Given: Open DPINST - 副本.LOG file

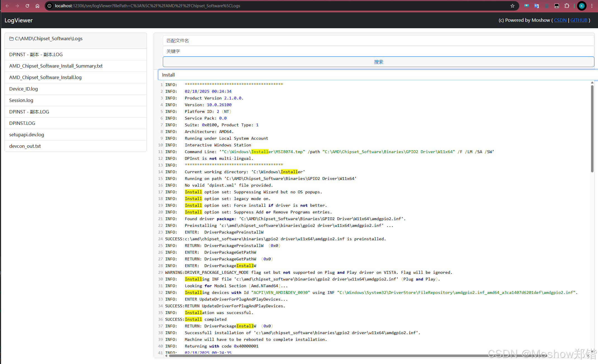Looking at the screenshot, I should pos(76,112).
